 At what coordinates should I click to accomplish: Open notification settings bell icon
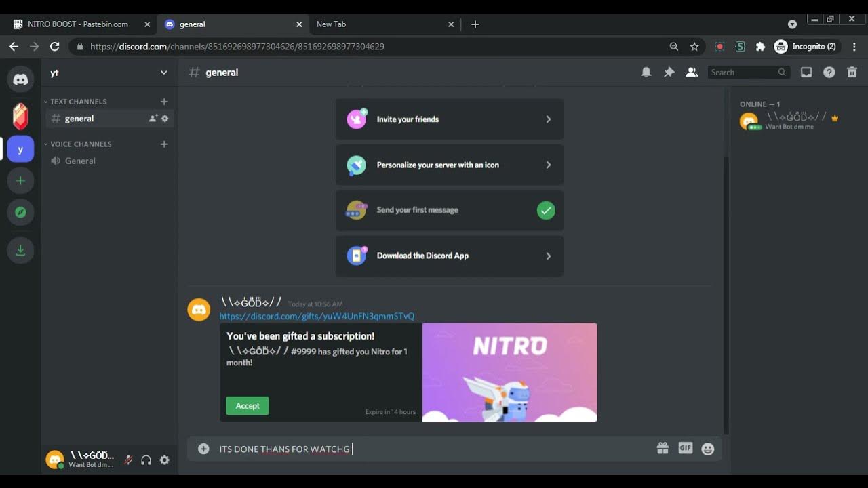[646, 73]
